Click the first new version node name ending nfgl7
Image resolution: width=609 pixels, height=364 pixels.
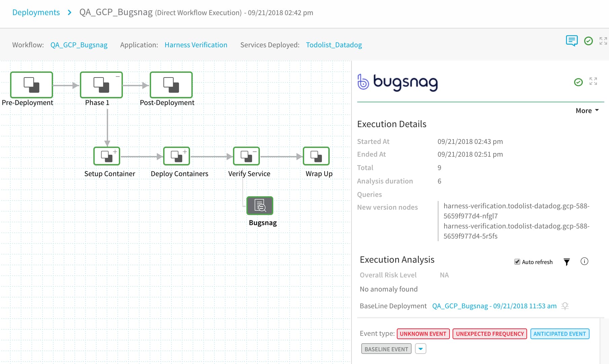pyautogui.click(x=516, y=211)
